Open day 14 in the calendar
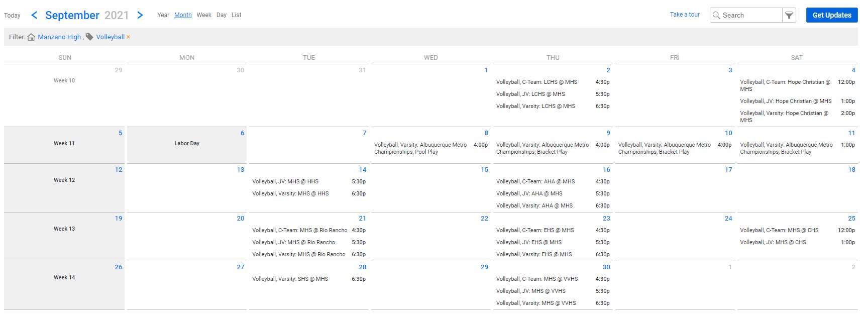The height and width of the screenshot is (317, 868). 363,170
